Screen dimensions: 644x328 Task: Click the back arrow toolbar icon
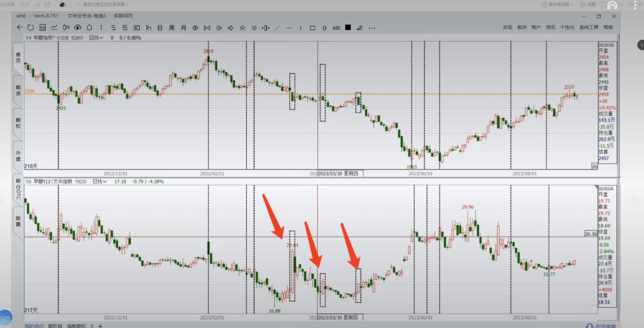[19, 27]
